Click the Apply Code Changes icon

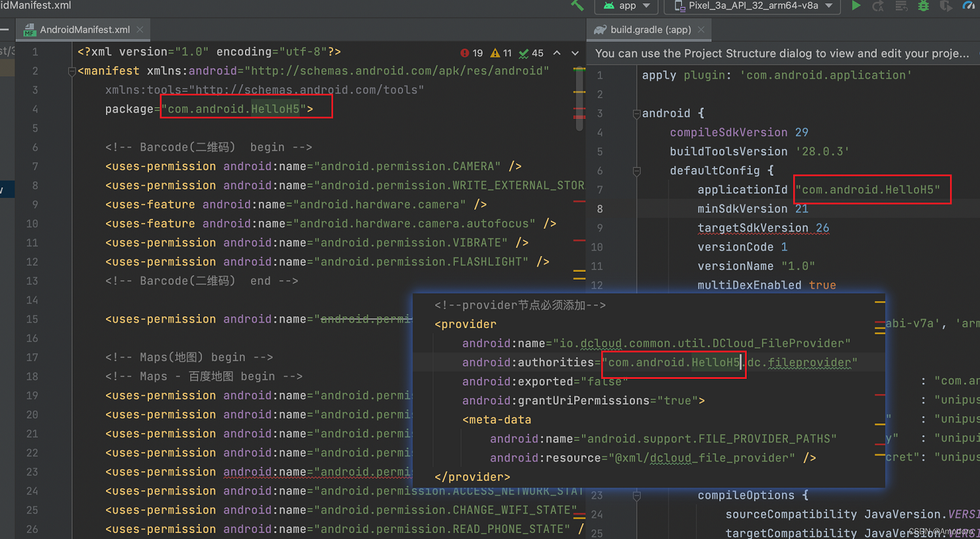[x=901, y=5]
